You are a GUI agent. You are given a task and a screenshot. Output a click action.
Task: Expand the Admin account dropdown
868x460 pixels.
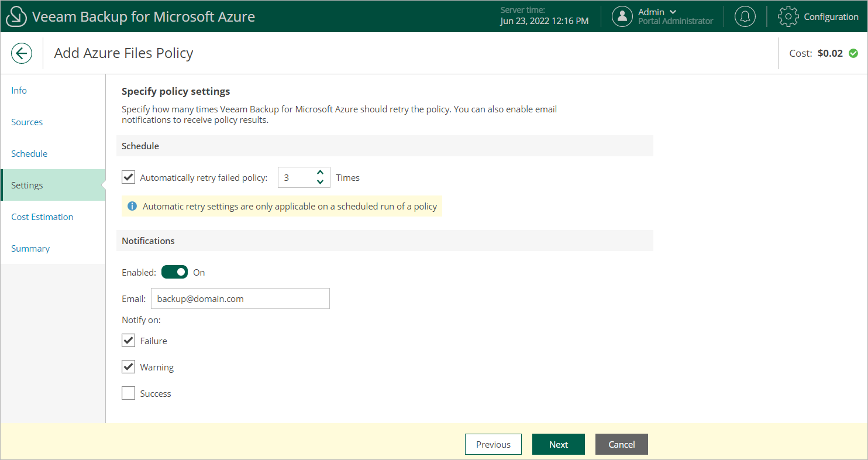point(673,12)
